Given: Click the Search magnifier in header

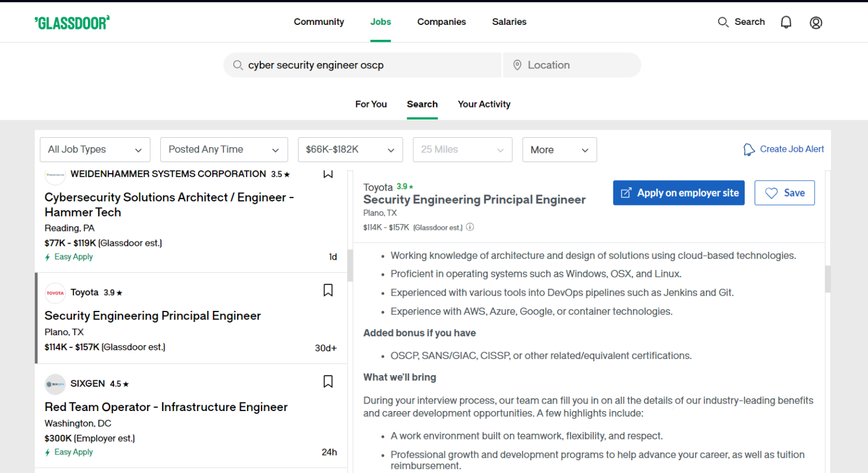Looking at the screenshot, I should click(723, 22).
